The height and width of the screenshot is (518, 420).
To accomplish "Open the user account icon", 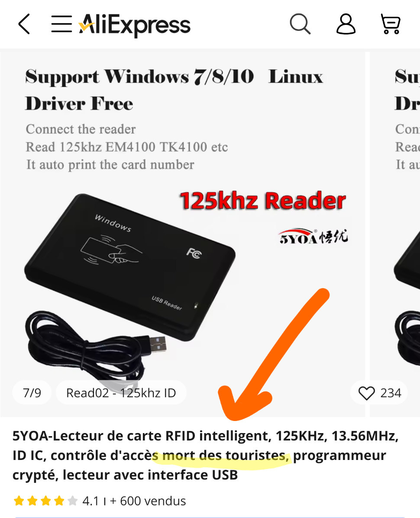I will (x=346, y=24).
